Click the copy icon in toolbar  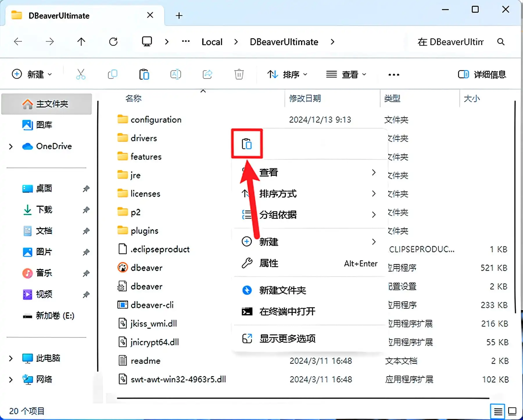point(112,74)
